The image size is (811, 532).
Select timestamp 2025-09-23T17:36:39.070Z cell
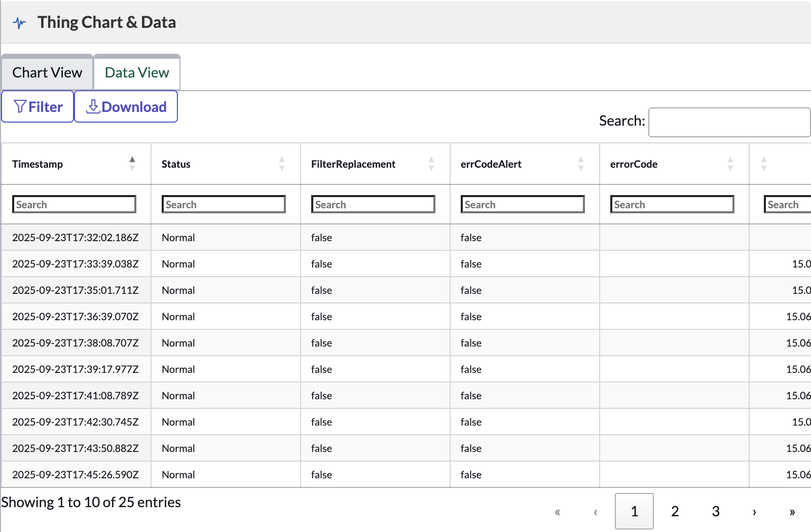(x=76, y=317)
